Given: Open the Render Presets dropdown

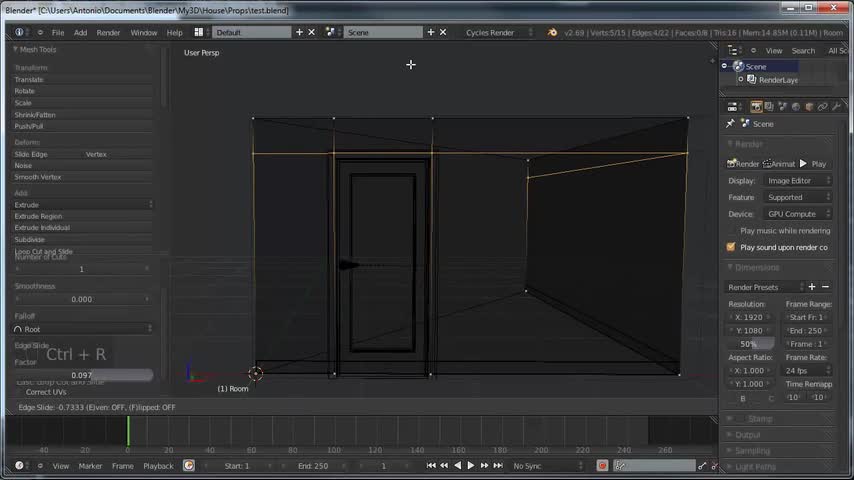Looking at the screenshot, I should 765,287.
